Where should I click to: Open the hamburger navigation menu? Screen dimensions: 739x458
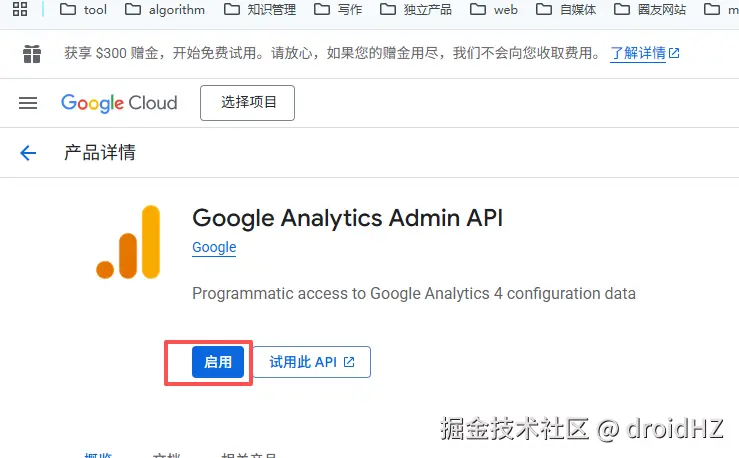pos(28,103)
